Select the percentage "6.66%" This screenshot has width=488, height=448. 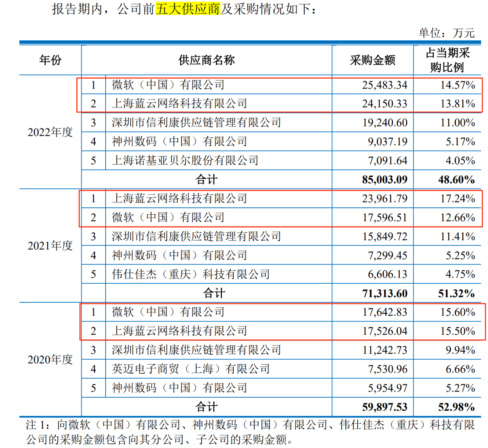pyautogui.click(x=461, y=369)
